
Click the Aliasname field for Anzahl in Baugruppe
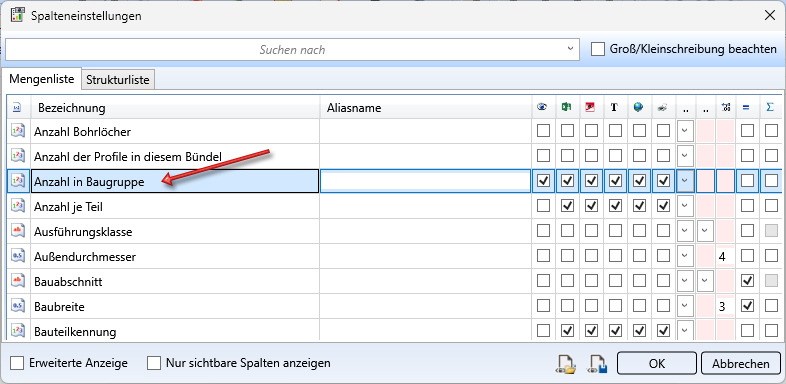(x=426, y=181)
